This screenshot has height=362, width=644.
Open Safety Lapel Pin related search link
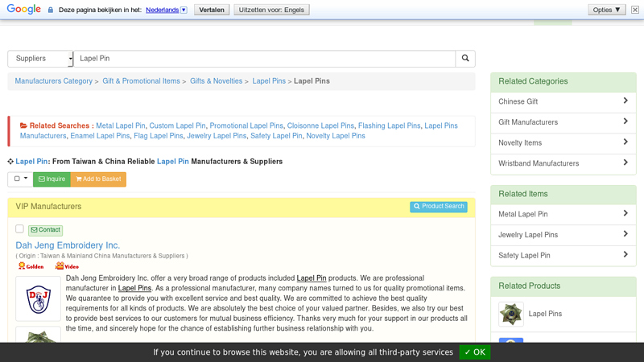(276, 136)
